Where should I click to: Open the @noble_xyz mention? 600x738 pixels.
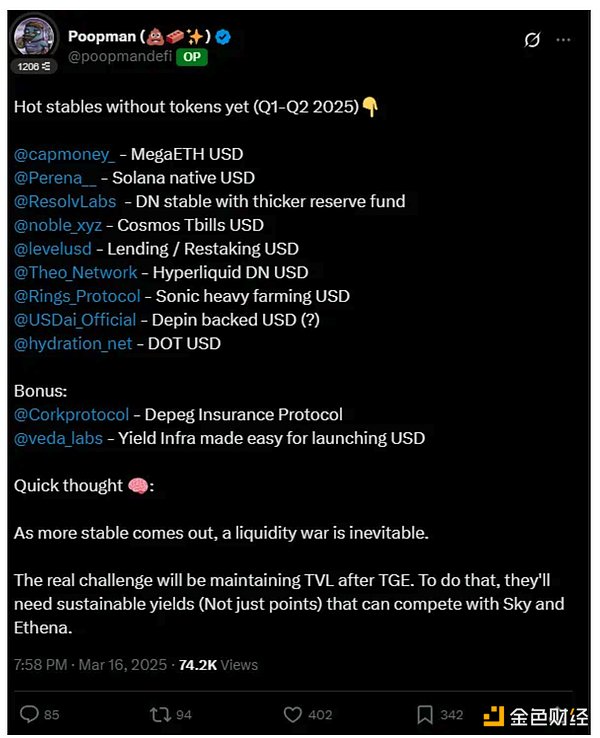tap(59, 225)
